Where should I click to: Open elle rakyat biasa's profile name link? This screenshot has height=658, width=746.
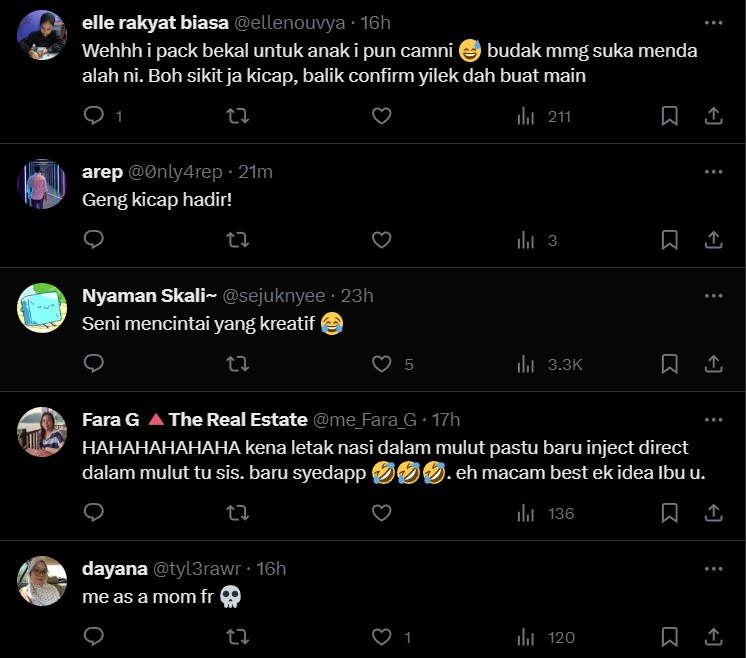click(155, 23)
